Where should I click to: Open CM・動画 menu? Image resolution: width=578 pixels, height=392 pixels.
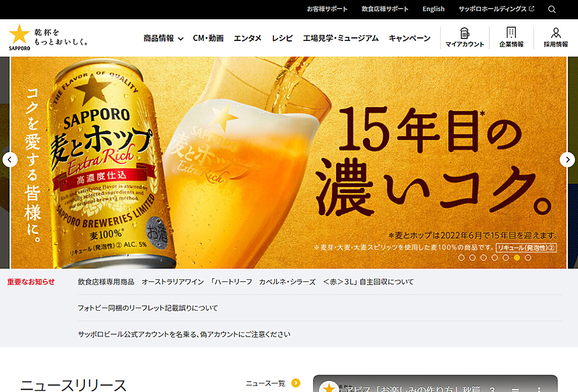[x=208, y=39]
